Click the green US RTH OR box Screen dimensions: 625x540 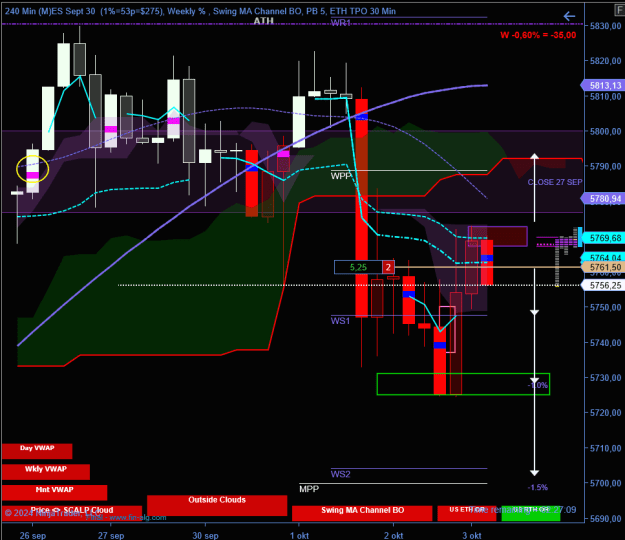click(x=531, y=513)
